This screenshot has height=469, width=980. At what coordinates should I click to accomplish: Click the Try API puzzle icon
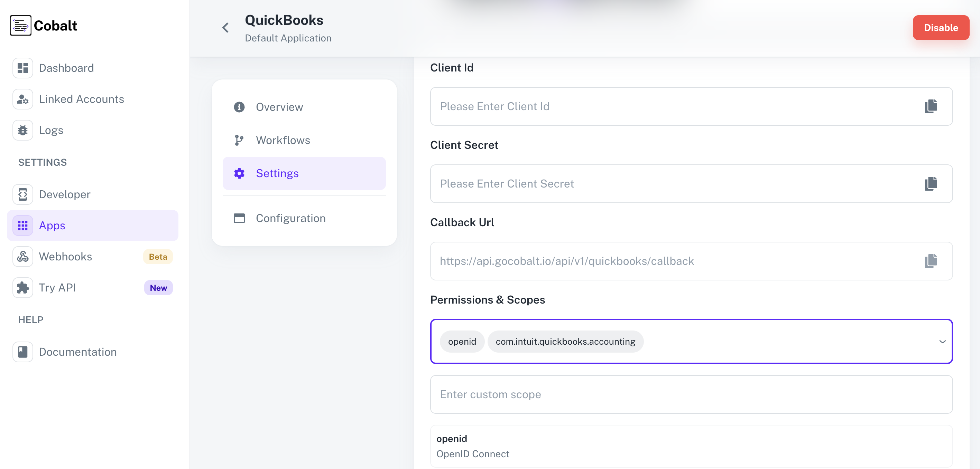[x=22, y=288]
